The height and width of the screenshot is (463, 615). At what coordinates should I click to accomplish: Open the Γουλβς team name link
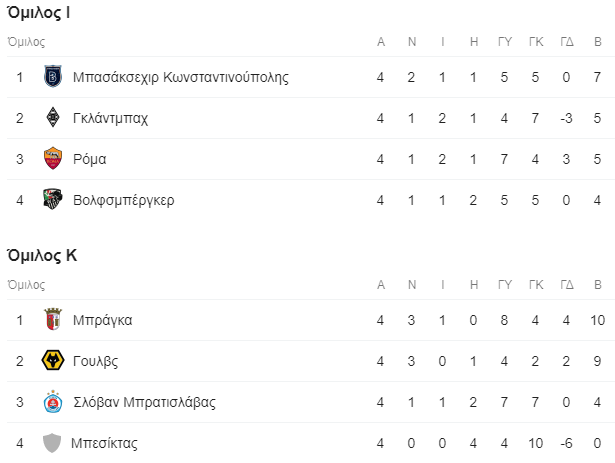coord(95,361)
